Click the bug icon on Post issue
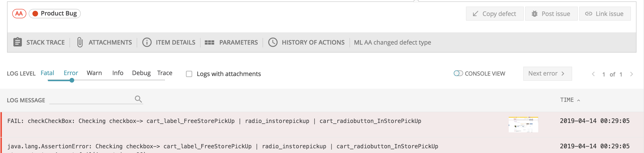 (x=535, y=14)
